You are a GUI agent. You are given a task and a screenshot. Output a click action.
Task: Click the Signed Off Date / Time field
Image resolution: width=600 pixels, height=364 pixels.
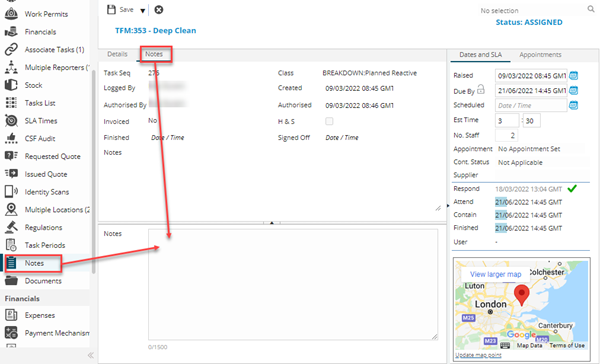pos(342,137)
